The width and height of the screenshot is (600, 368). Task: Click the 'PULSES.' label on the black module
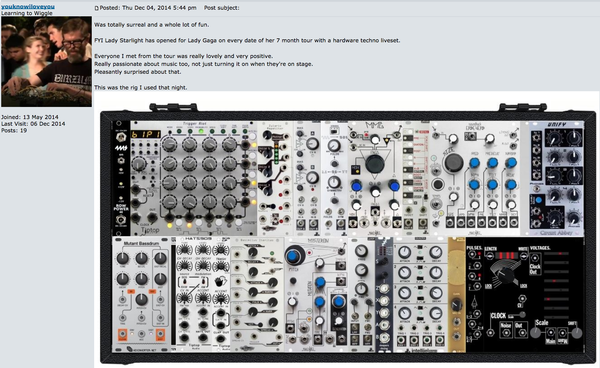[x=474, y=248]
